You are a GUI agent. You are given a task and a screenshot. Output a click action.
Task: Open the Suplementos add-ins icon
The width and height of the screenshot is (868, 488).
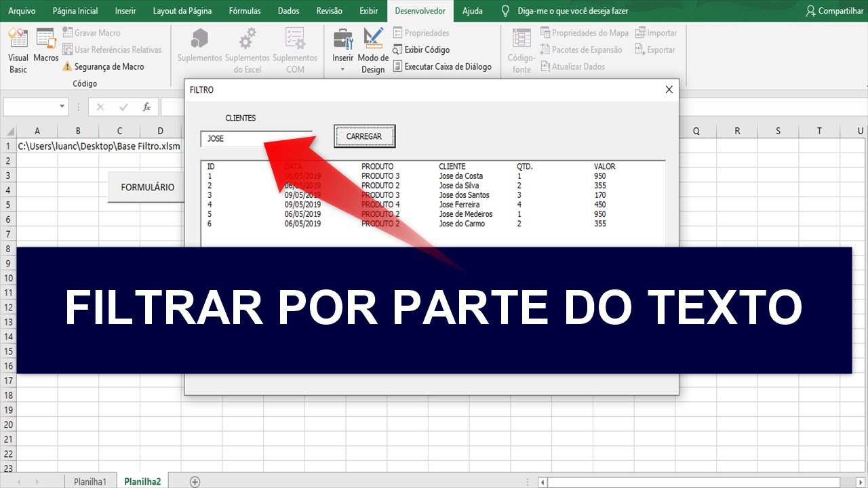pyautogui.click(x=200, y=46)
